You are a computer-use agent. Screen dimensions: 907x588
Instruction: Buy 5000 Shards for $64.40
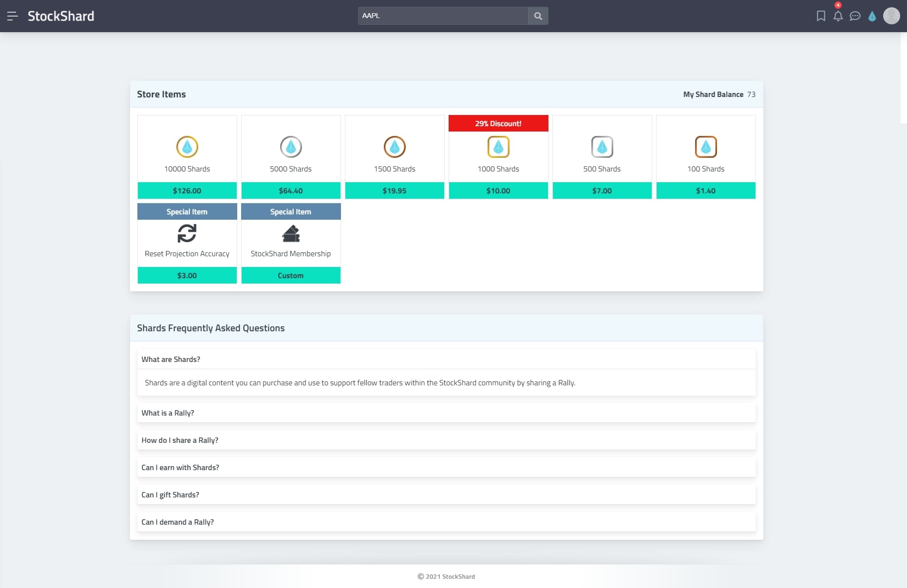click(x=291, y=190)
